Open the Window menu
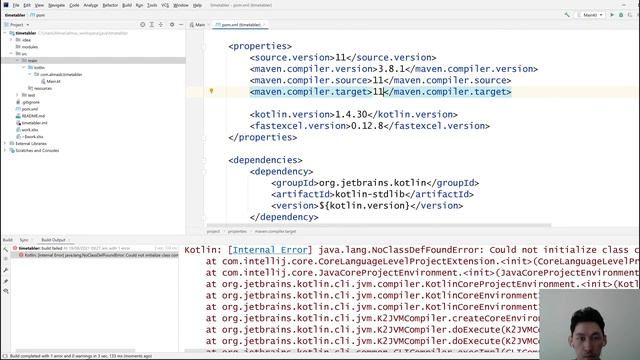The width and height of the screenshot is (640, 360). click(181, 5)
